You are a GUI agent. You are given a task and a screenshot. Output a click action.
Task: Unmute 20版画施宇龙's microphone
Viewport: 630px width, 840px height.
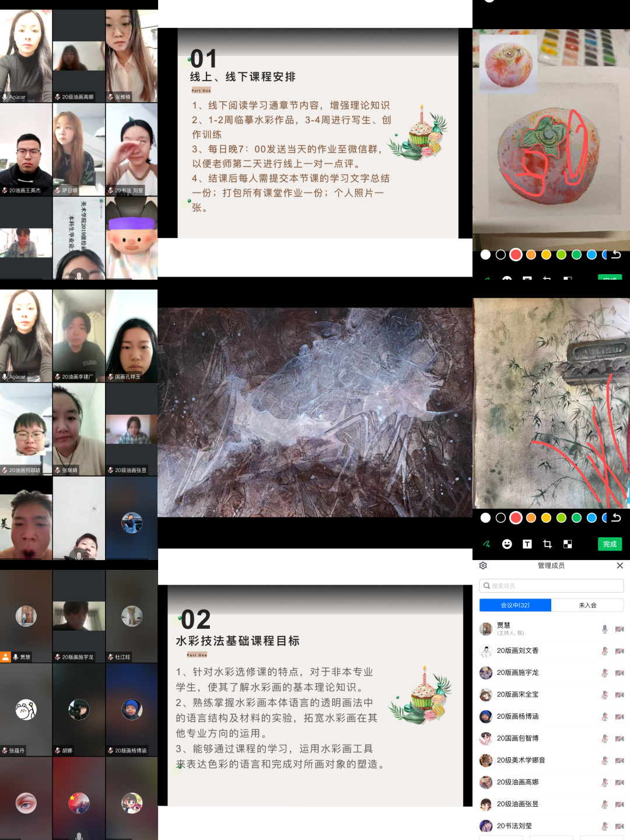point(605,673)
